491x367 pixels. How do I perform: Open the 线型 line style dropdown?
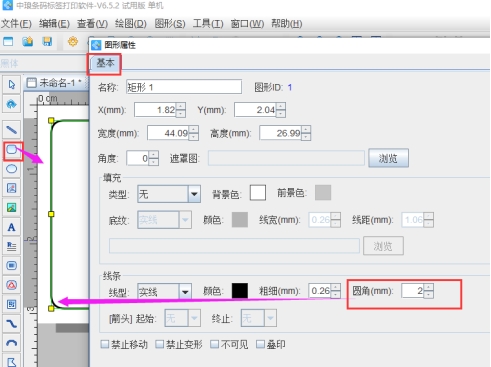(185, 292)
